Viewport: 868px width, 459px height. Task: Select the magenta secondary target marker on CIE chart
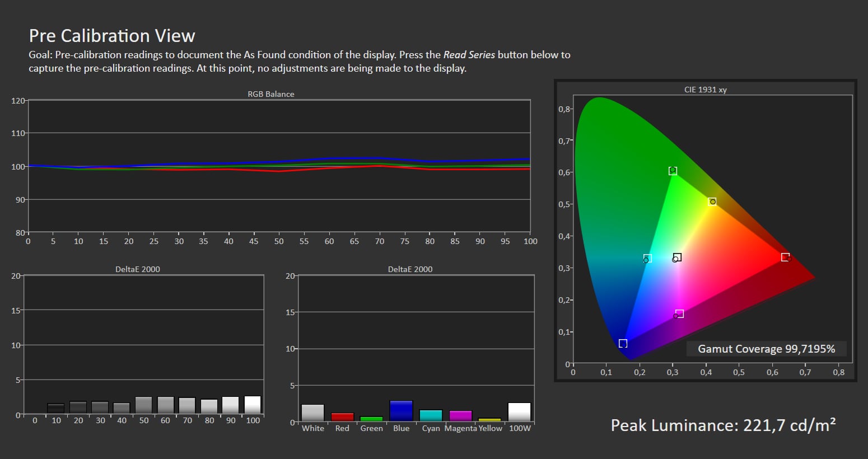click(x=679, y=313)
